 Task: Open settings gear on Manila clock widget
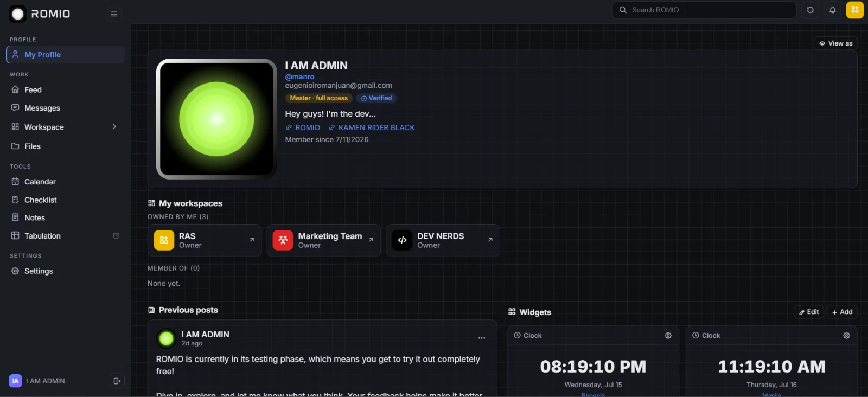(846, 336)
